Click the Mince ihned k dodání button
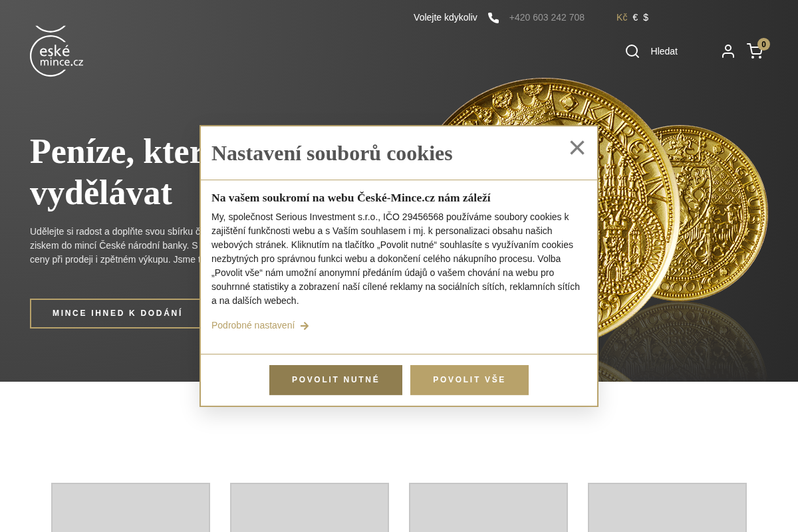The height and width of the screenshot is (532, 798). pos(117,313)
